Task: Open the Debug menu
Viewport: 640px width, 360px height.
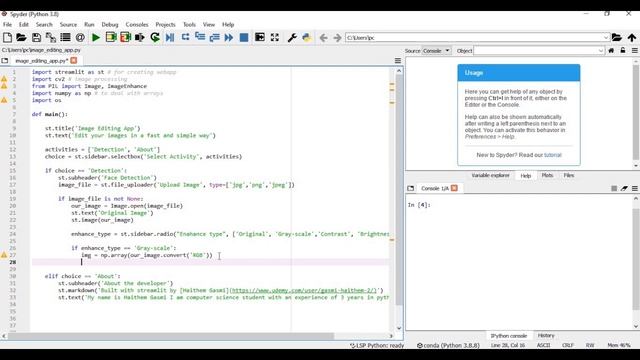Action: pos(110,24)
